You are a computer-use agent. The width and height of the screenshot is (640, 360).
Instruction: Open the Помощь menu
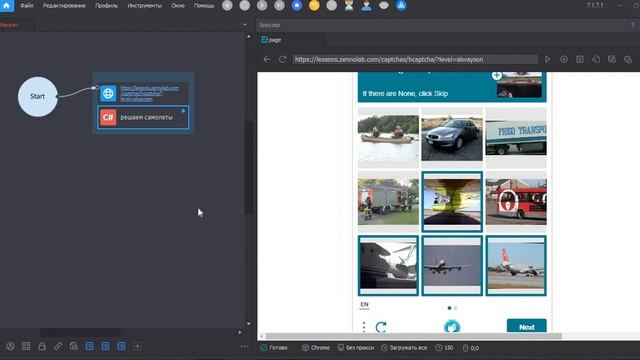[204, 6]
